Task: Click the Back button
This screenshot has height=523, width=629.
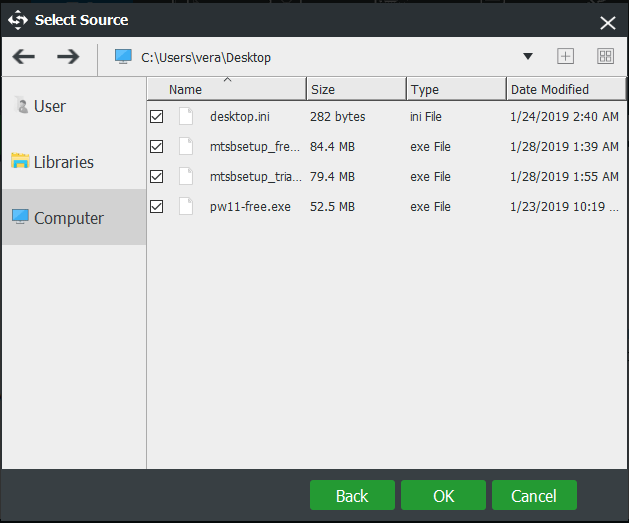Action: pos(352,495)
